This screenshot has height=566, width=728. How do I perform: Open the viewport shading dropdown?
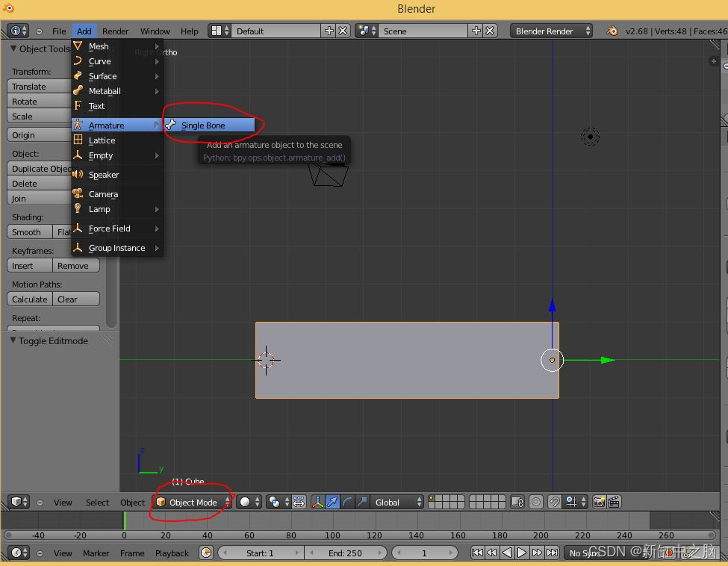click(x=249, y=502)
